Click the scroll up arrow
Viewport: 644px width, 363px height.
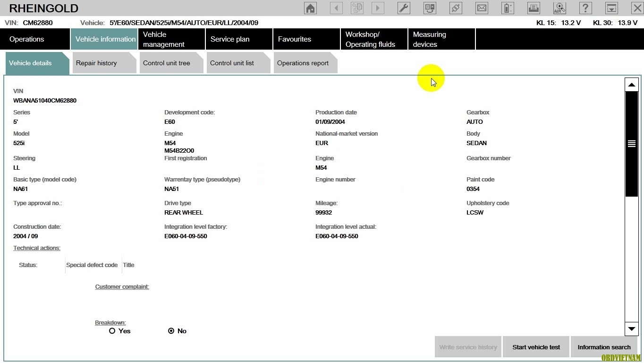coord(632,85)
